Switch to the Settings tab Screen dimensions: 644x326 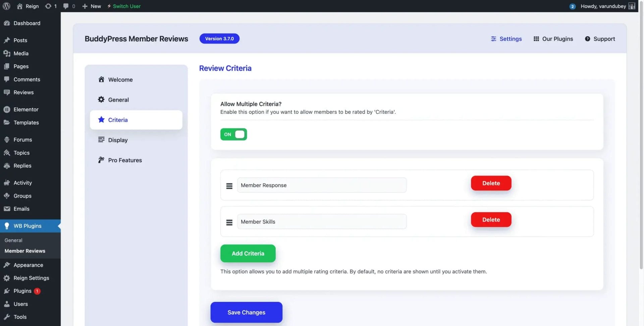[x=506, y=39]
